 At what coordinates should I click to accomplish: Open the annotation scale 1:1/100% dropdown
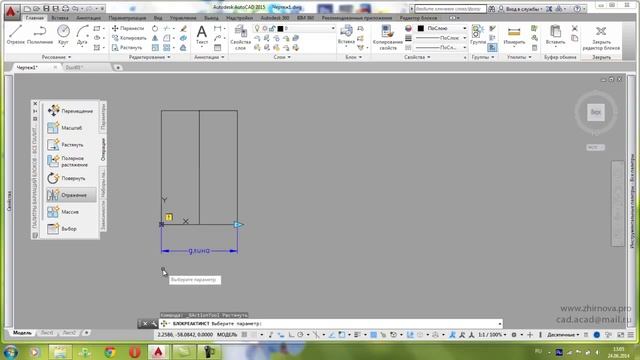pos(492,335)
